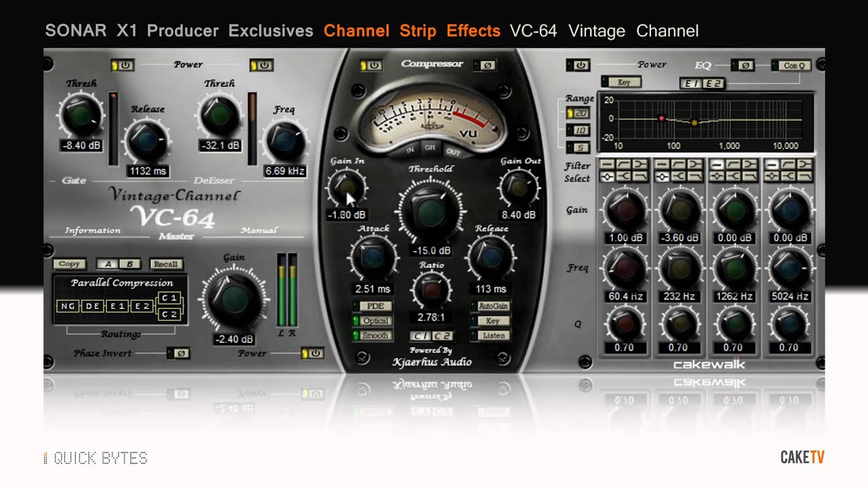This screenshot has width=868, height=488.
Task: Select the flat-line filter for the 232 Hz band
Action: [662, 164]
